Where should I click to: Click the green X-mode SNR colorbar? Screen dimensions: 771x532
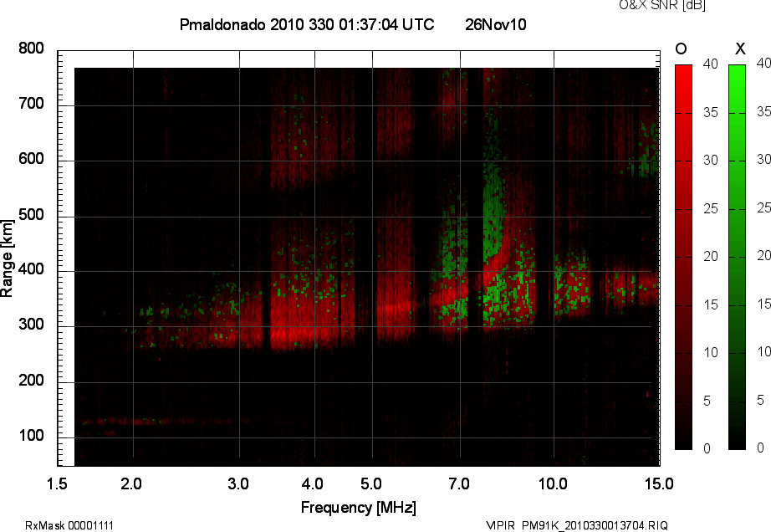point(737,257)
